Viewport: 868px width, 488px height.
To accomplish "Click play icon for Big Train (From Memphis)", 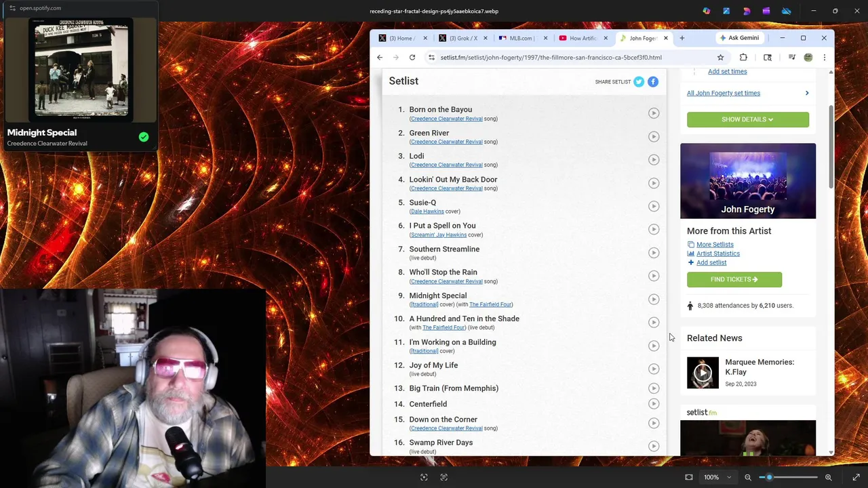I will click(654, 388).
